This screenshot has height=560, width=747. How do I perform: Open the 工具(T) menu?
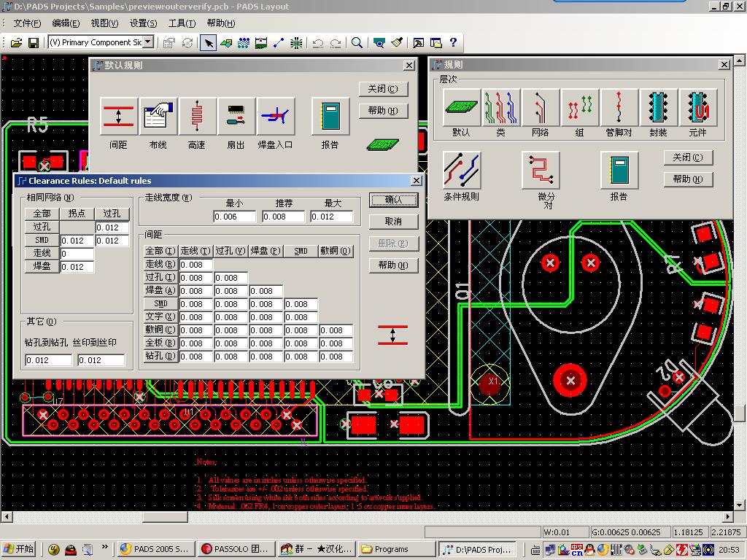click(x=181, y=23)
